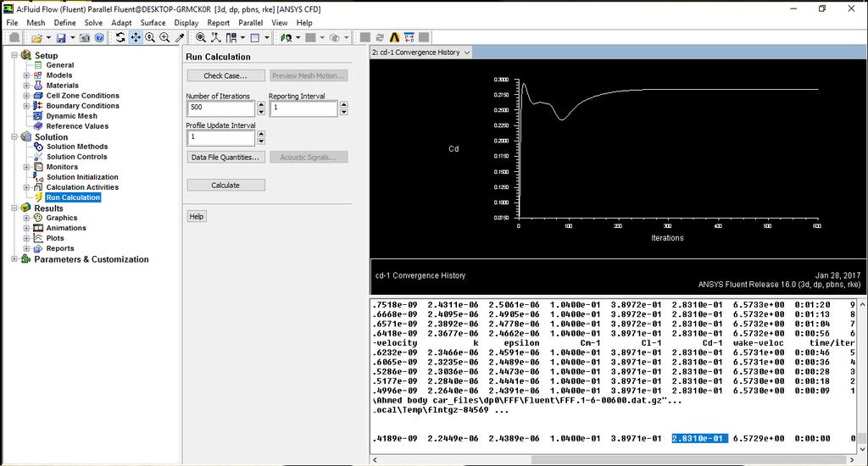This screenshot has width=868, height=466.
Task: Open dropdown arrow next to open folder icon
Action: pos(48,37)
